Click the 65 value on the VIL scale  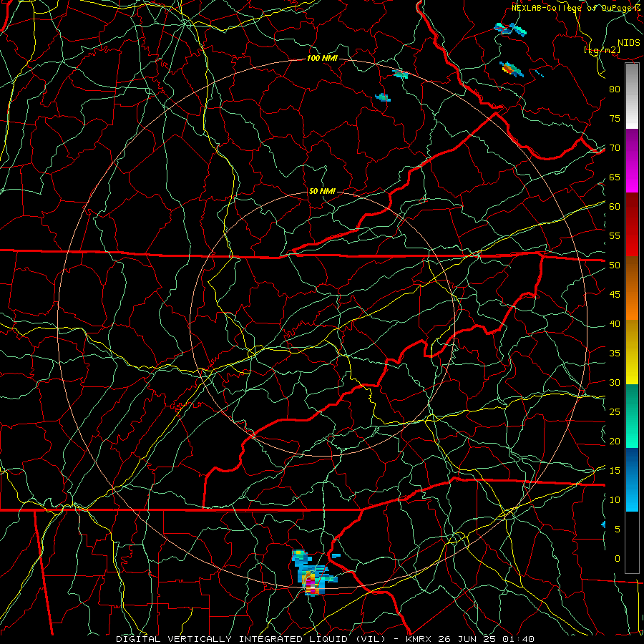coord(615,177)
